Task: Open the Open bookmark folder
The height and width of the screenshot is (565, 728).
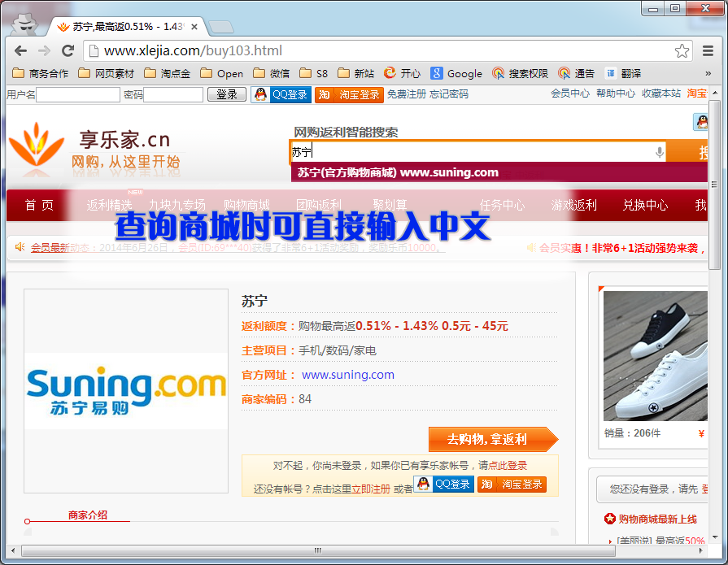Action: tap(222, 73)
